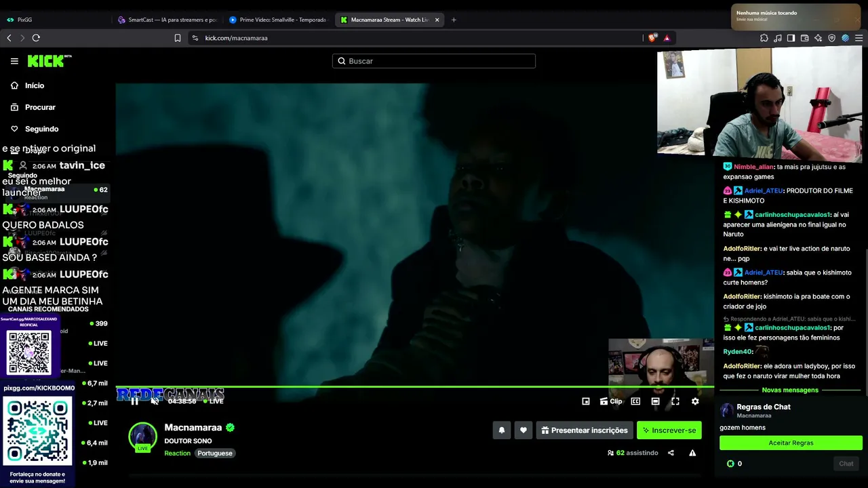868x488 pixels.
Task: Jump to LIVE indicator in player
Action: point(214,401)
